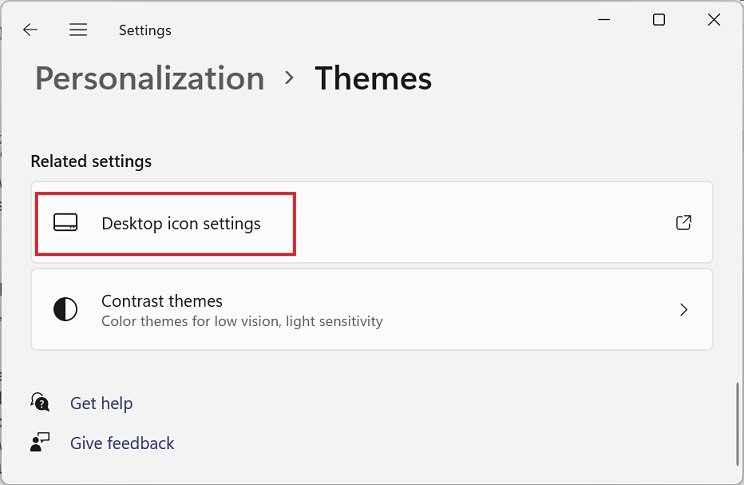Image resolution: width=744 pixels, height=485 pixels.
Task: Open the Give feedback link
Action: pyautogui.click(x=122, y=443)
